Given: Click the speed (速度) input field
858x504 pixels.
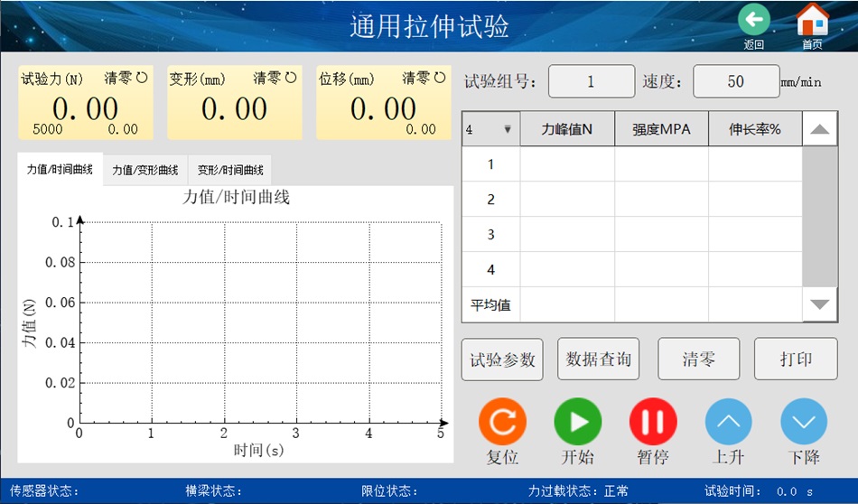Looking at the screenshot, I should 735,81.
